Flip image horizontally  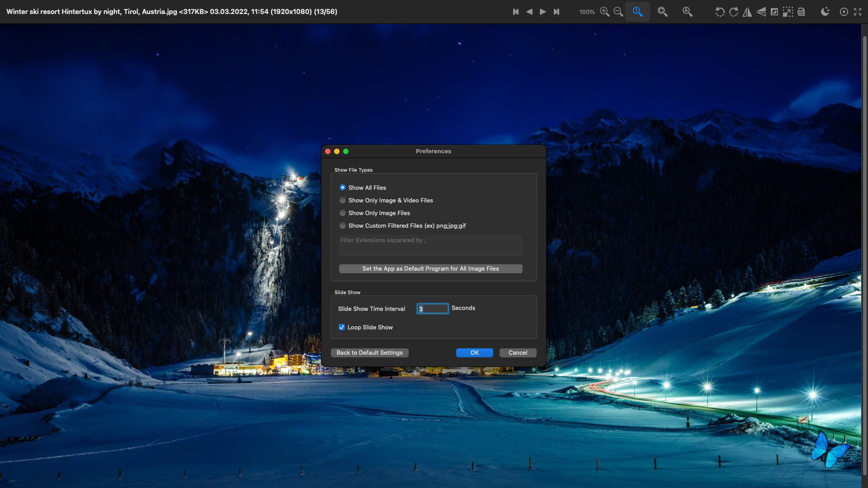(747, 12)
